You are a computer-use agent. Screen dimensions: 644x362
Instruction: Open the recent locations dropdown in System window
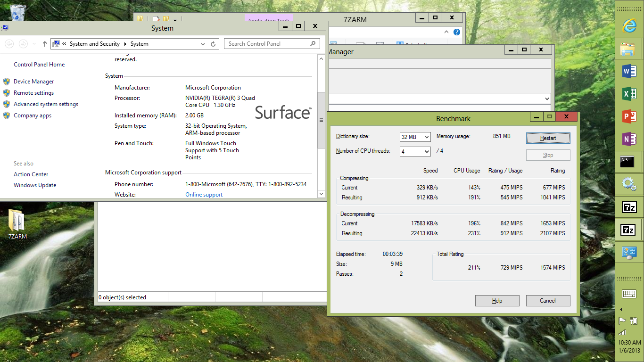34,44
